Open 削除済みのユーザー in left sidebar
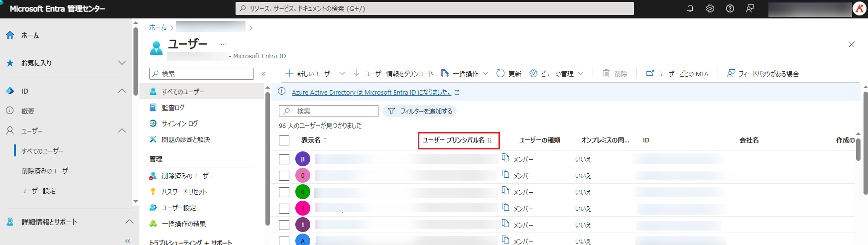 click(47, 171)
